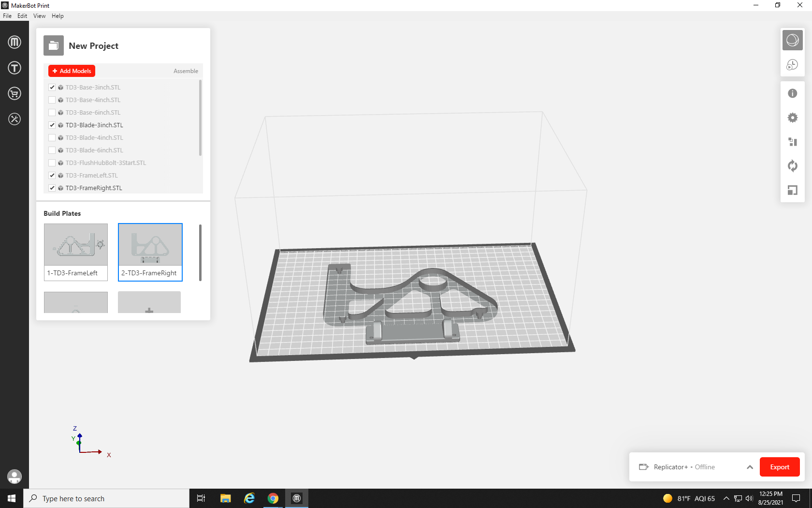Open the print preview clock icon

tap(793, 64)
